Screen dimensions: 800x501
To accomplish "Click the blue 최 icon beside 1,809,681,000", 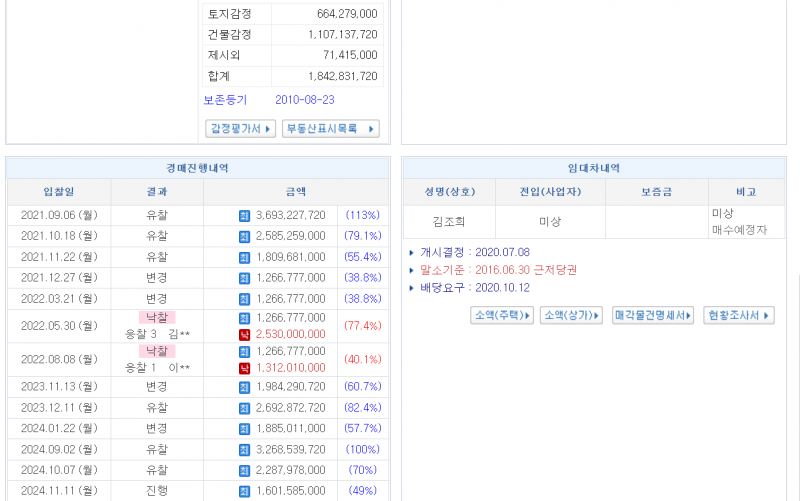I will click(244, 257).
